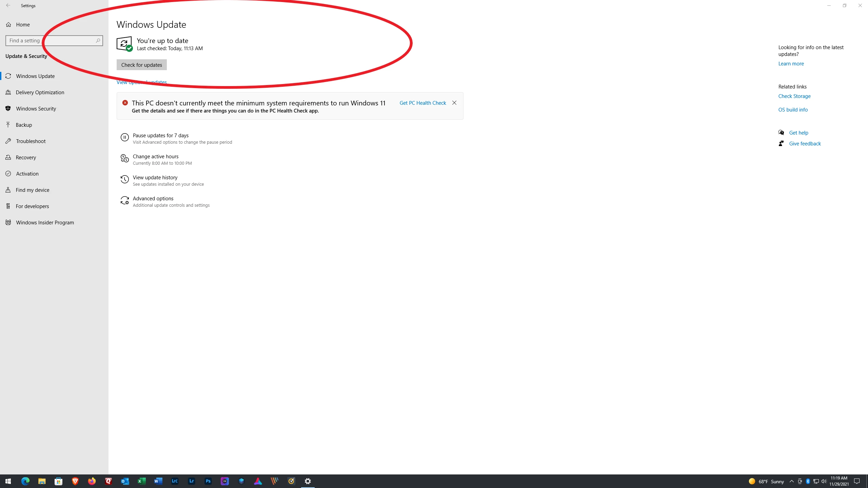Click the Find a setting search box
This screenshot has width=868, height=488.
51,41
